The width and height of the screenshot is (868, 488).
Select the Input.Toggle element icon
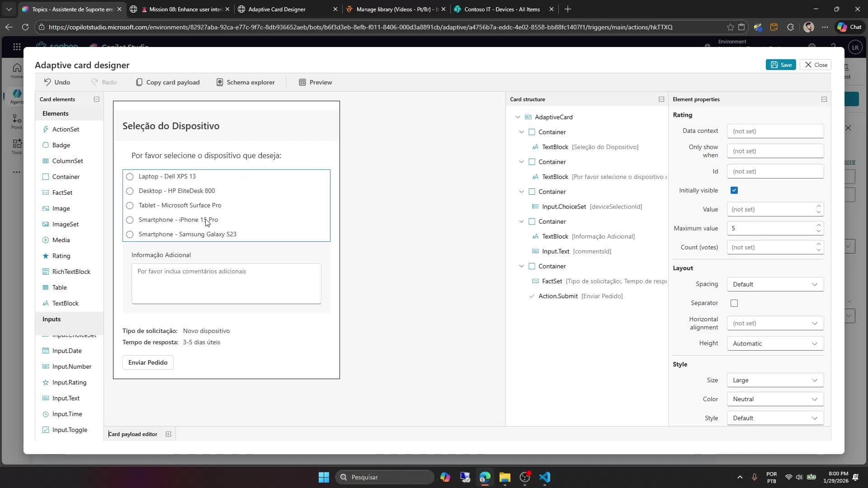coord(46,430)
